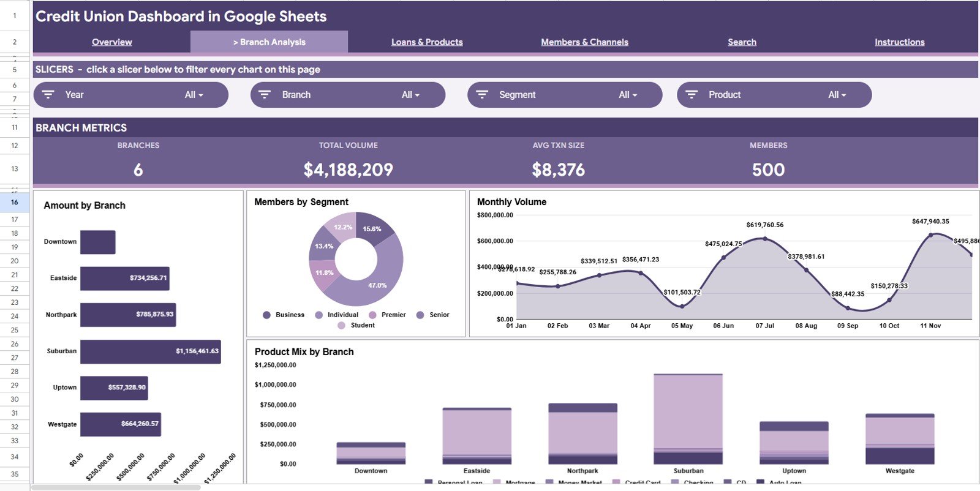This screenshot has width=980, height=491.
Task: Open the Segment slicer All dropdown
Action: click(x=628, y=95)
